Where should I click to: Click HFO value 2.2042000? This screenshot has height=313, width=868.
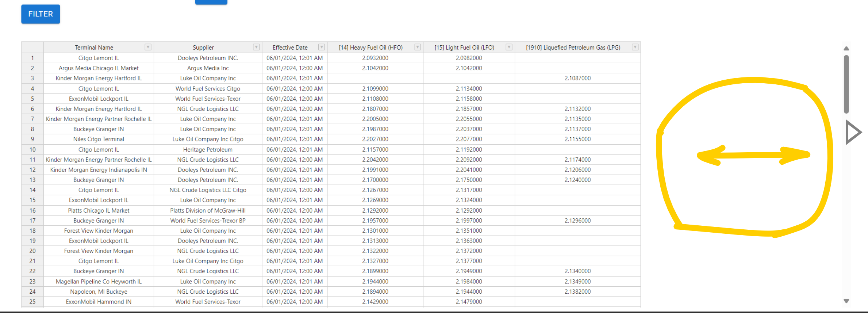[x=375, y=160]
